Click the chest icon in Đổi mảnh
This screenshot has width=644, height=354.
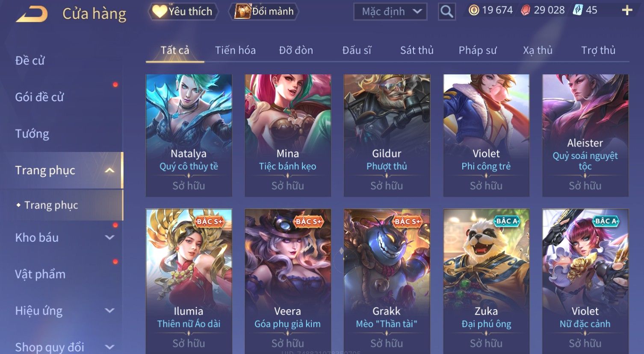(242, 12)
